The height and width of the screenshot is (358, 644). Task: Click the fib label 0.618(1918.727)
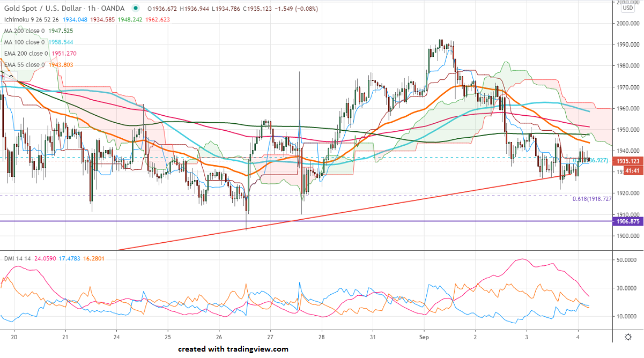591,199
